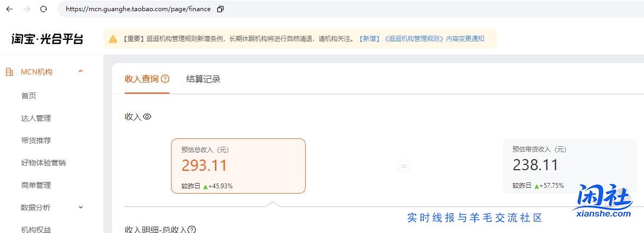Image resolution: width=644 pixels, height=233 pixels.
Task: Open 商单管理 in sidebar
Action: pos(36,185)
